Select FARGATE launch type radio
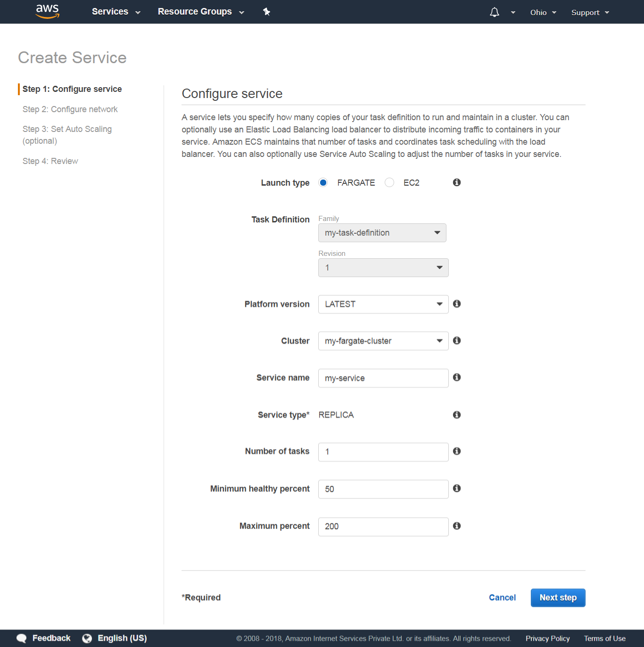644x647 pixels. (x=323, y=182)
